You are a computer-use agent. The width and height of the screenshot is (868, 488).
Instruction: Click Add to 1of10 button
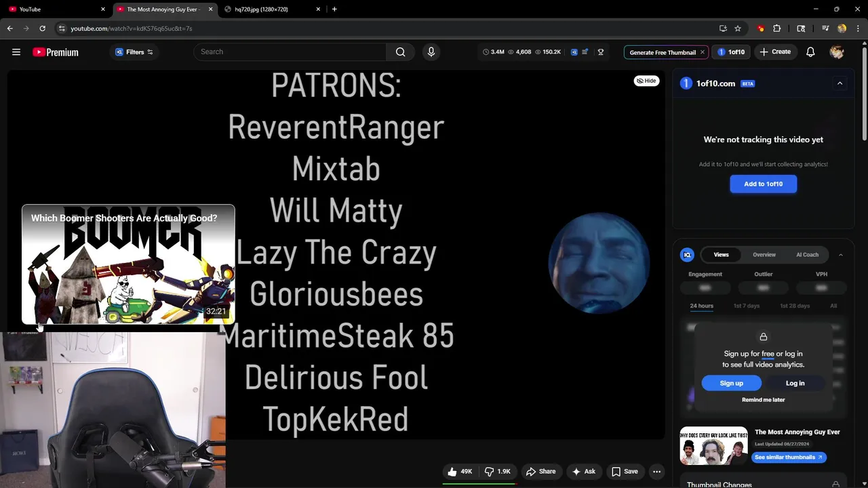764,184
